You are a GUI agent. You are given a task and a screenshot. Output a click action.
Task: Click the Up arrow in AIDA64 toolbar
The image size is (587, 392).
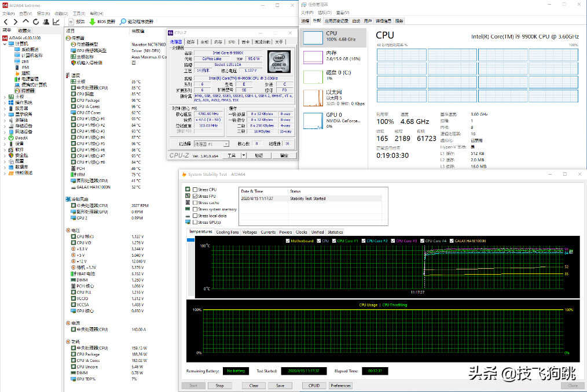(25, 22)
